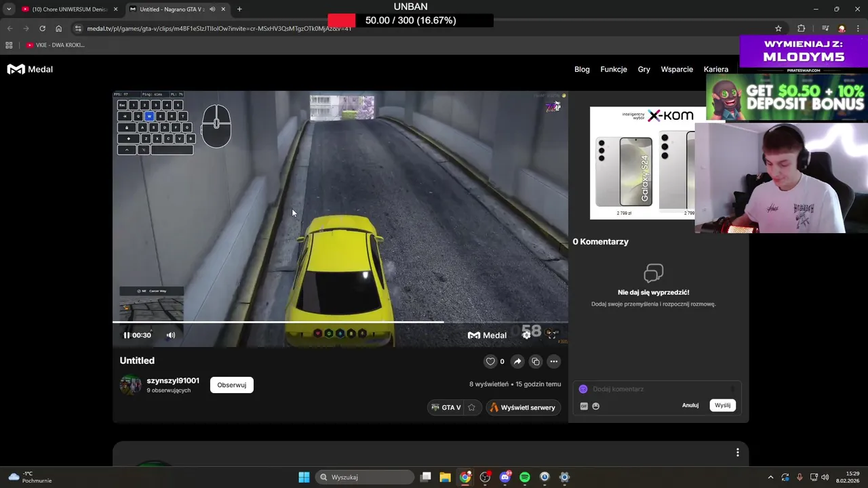
Task: Click the medal.tv address bar URL
Action: tap(219, 28)
